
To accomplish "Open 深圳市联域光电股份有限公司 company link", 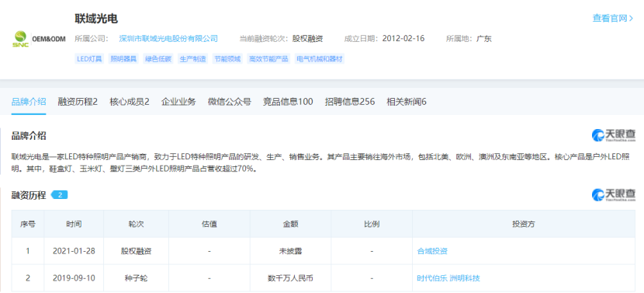I will [168, 39].
